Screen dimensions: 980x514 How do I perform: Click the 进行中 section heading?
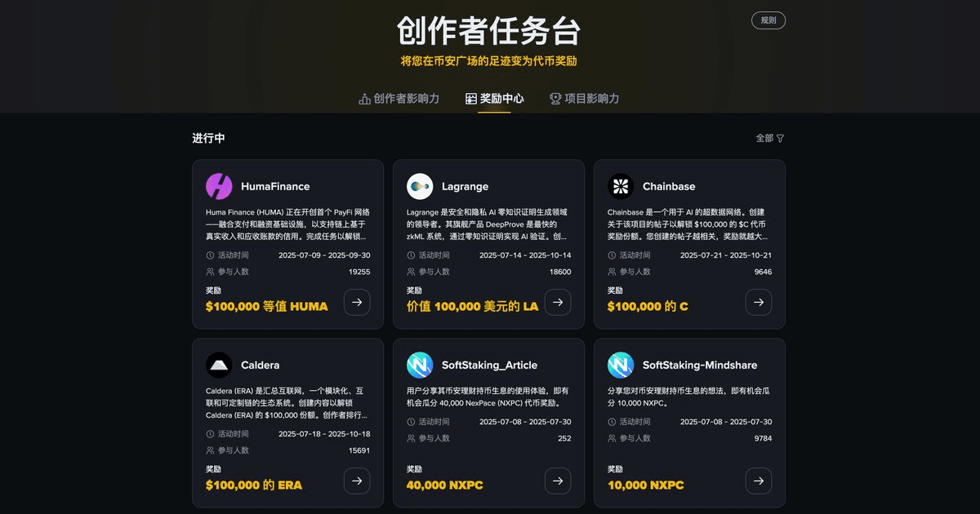coord(208,139)
